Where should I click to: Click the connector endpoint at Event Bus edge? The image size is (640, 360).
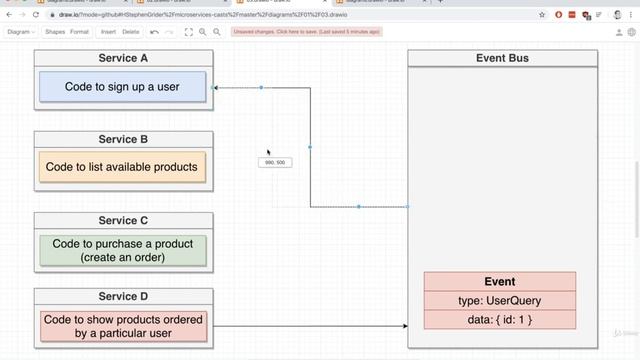407,207
